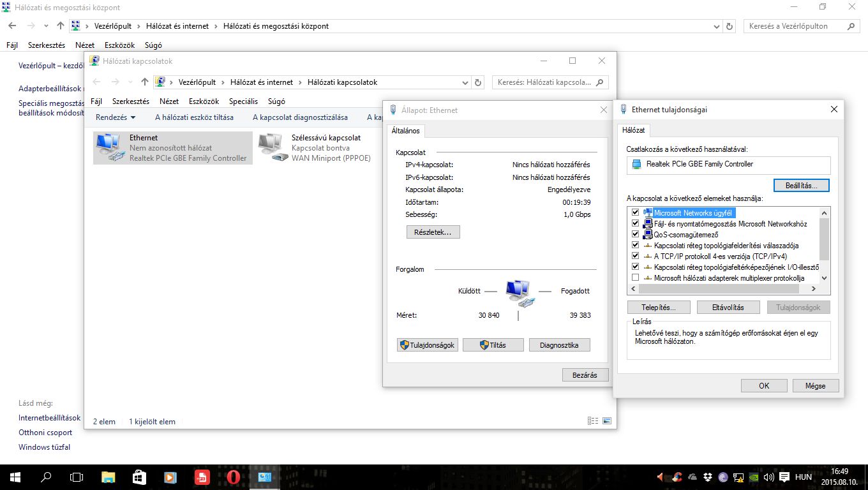Open the Rendezés dropdown
The width and height of the screenshot is (868, 490).
116,117
